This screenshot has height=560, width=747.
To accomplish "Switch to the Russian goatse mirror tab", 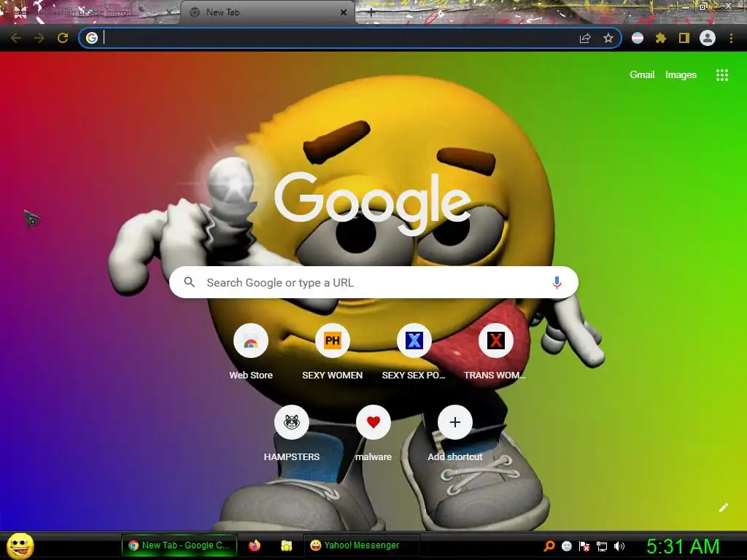I will pyautogui.click(x=90, y=12).
